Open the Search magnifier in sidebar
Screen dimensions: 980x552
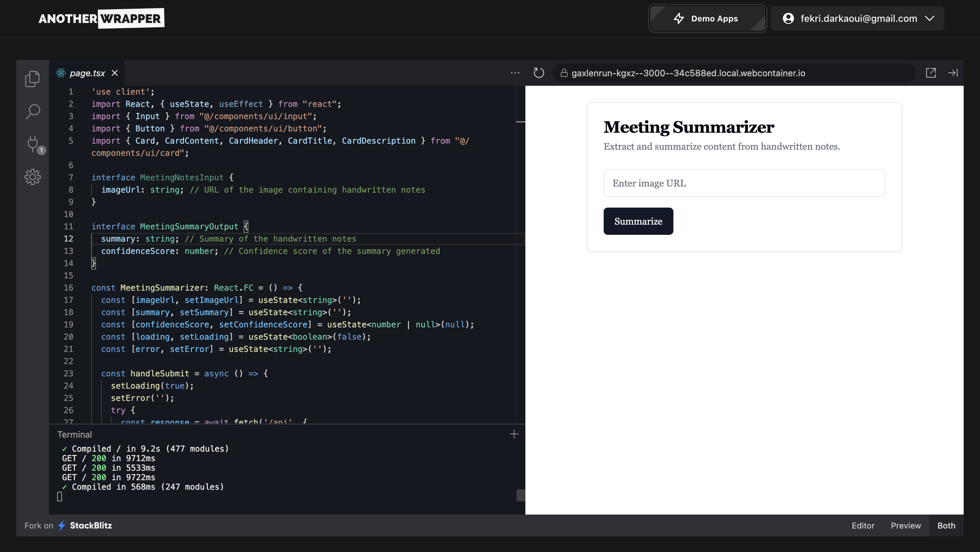33,112
